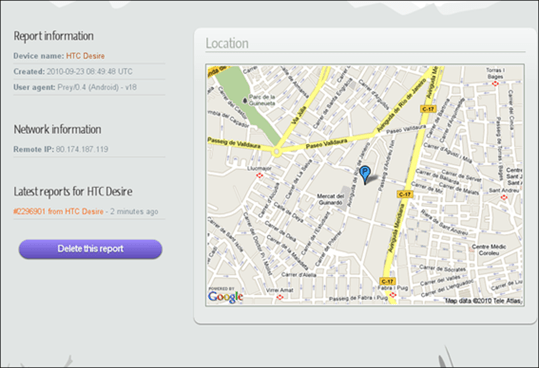This screenshot has height=368, width=539.
Task: Click the Via Julia street label
Action: coord(298,115)
